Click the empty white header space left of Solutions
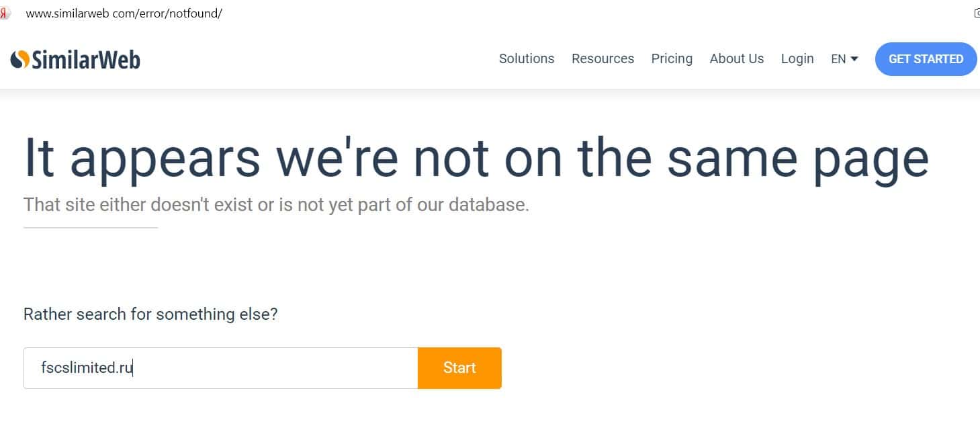This screenshot has width=980, height=430. (316, 59)
